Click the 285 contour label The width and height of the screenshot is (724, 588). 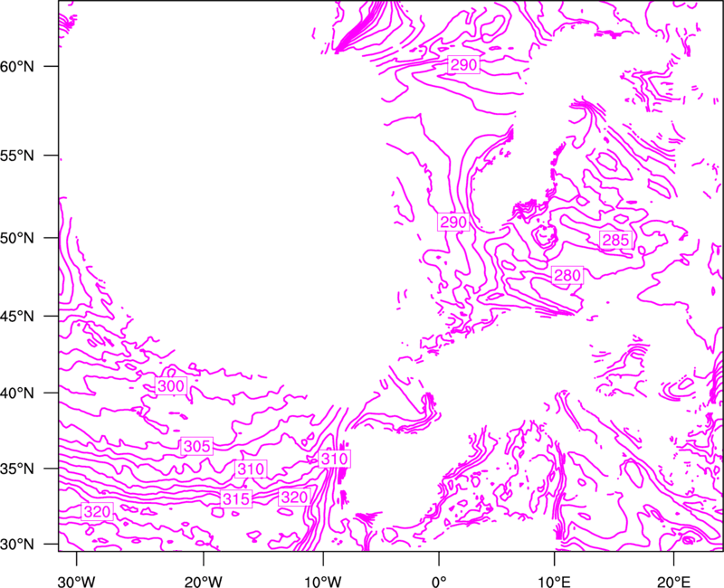point(615,240)
